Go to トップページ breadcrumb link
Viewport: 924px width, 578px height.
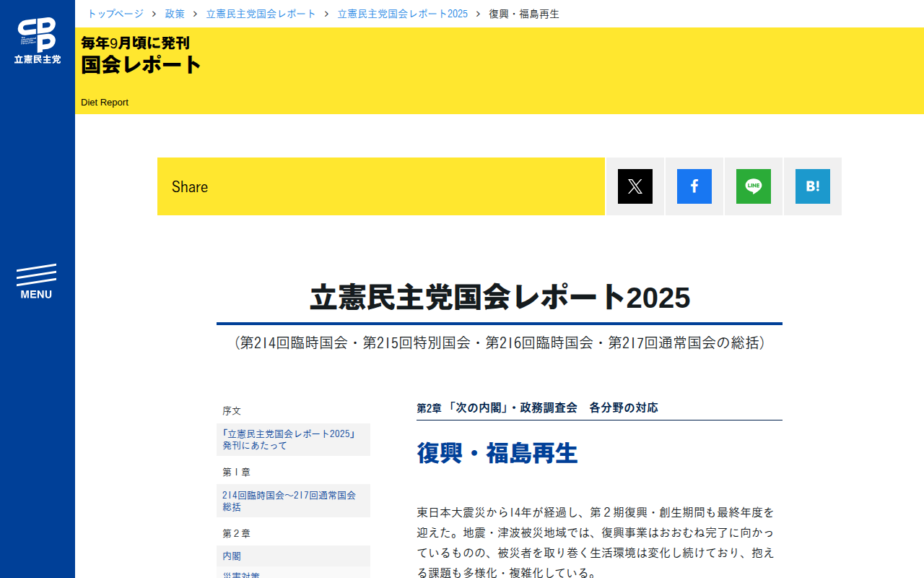point(115,14)
